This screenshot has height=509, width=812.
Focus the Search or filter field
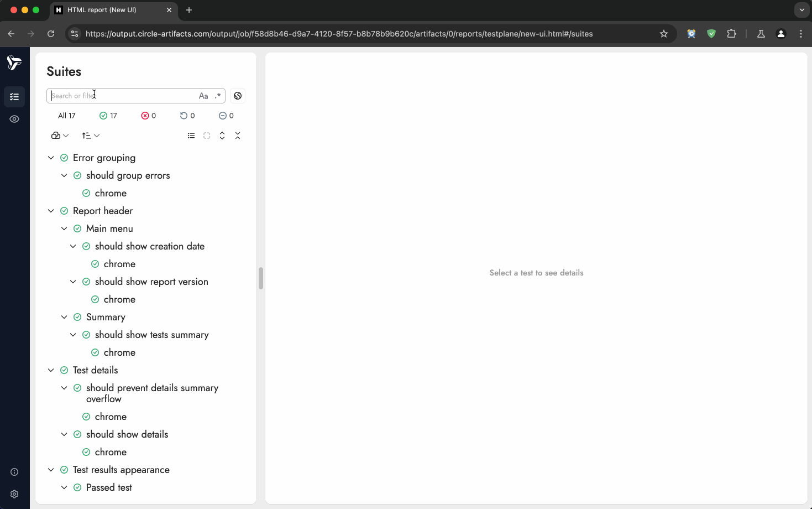click(x=122, y=96)
